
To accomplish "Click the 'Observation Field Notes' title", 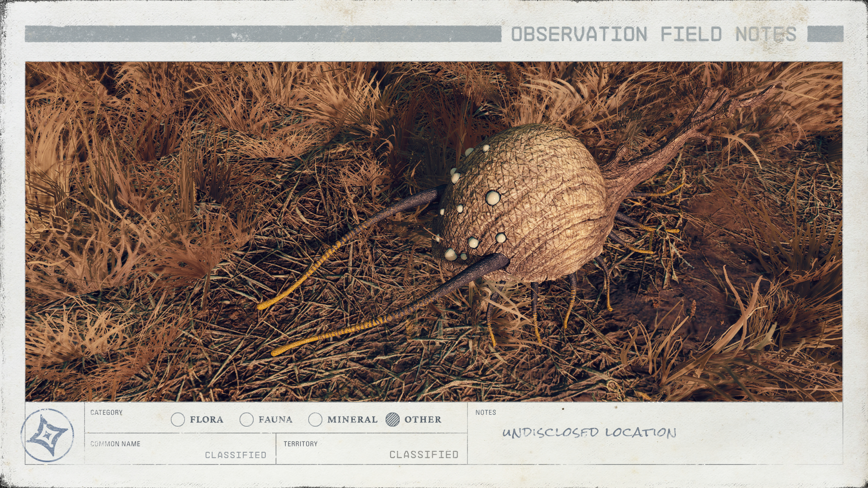I will [x=654, y=34].
